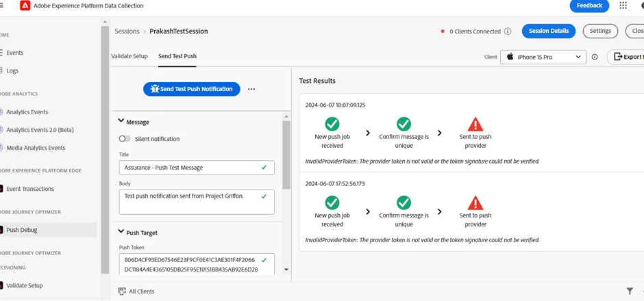Image resolution: width=644 pixels, height=301 pixels.
Task: Open the iPhone 15 Pro client dropdown
Action: tap(543, 57)
